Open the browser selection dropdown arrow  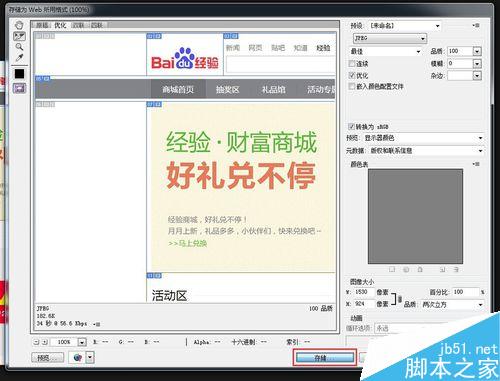[90, 358]
